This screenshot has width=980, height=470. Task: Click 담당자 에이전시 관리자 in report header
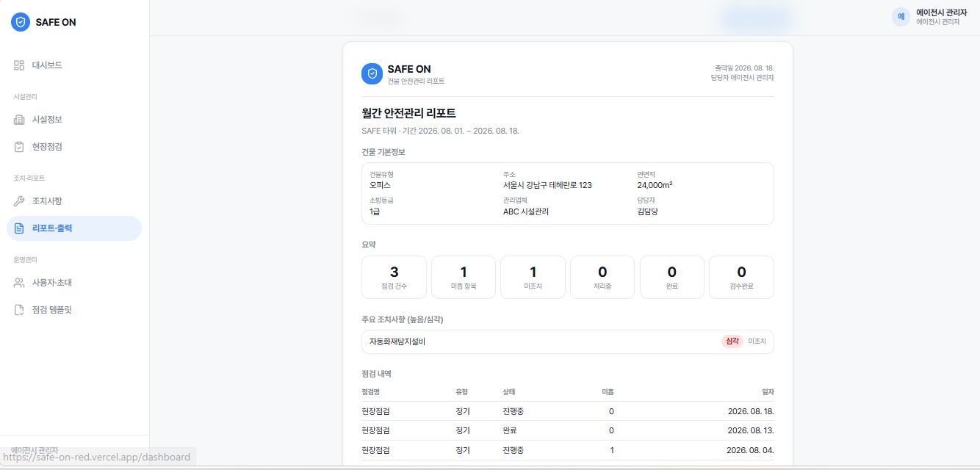click(743, 77)
